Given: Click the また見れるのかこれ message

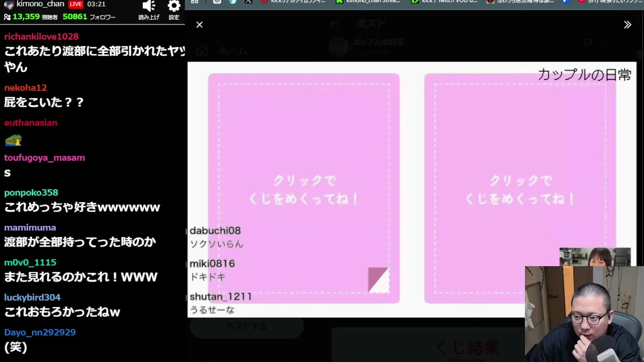Looking at the screenshot, I should [81, 277].
